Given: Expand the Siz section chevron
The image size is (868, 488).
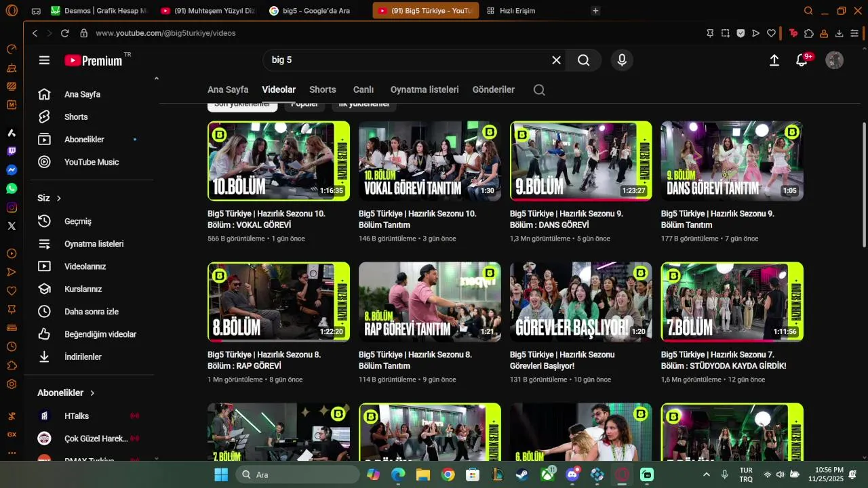Looking at the screenshot, I should click(x=59, y=199).
